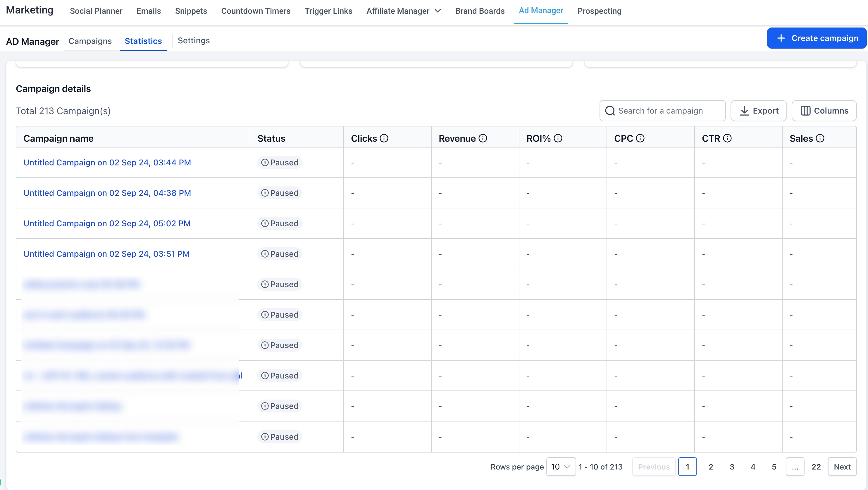Jump to page 22
The width and height of the screenshot is (868, 490).
click(816, 467)
